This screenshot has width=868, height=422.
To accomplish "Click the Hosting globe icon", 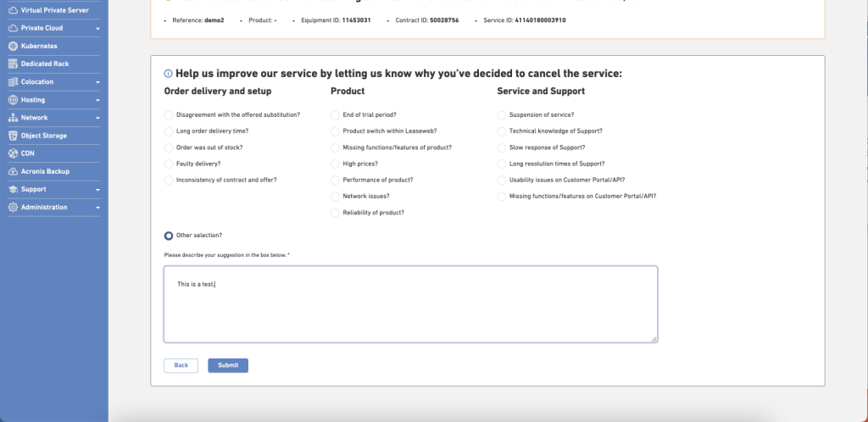I will [13, 100].
